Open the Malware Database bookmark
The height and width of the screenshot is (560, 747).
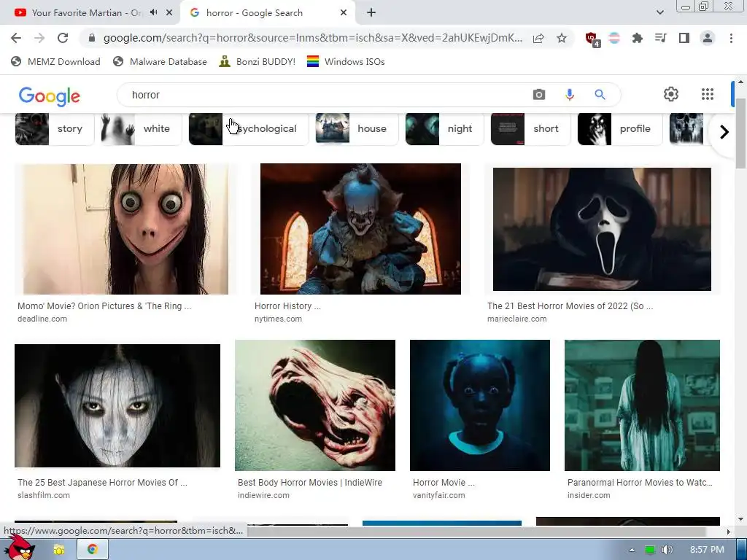(x=160, y=61)
